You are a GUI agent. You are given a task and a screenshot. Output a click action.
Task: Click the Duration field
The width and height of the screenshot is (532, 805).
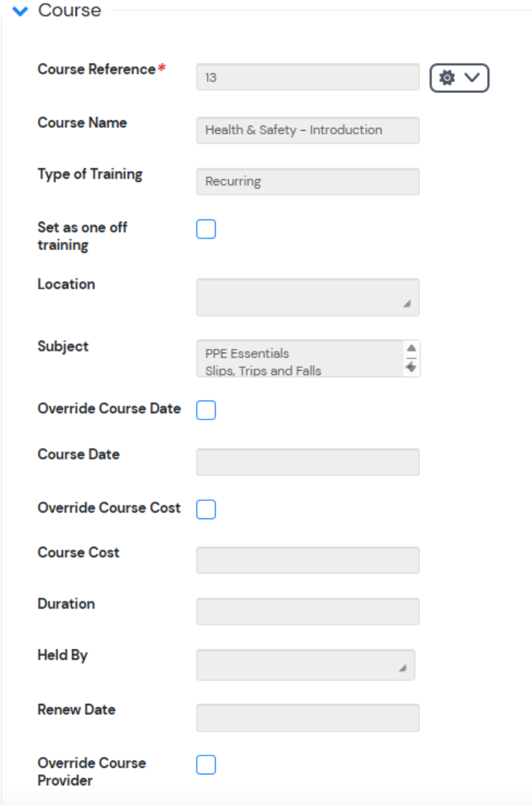[307, 612]
